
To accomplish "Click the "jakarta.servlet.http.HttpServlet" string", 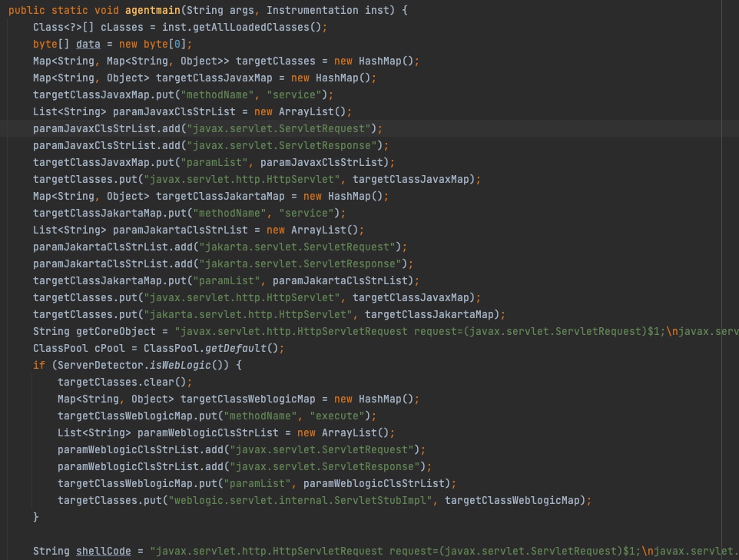I will 248,314.
